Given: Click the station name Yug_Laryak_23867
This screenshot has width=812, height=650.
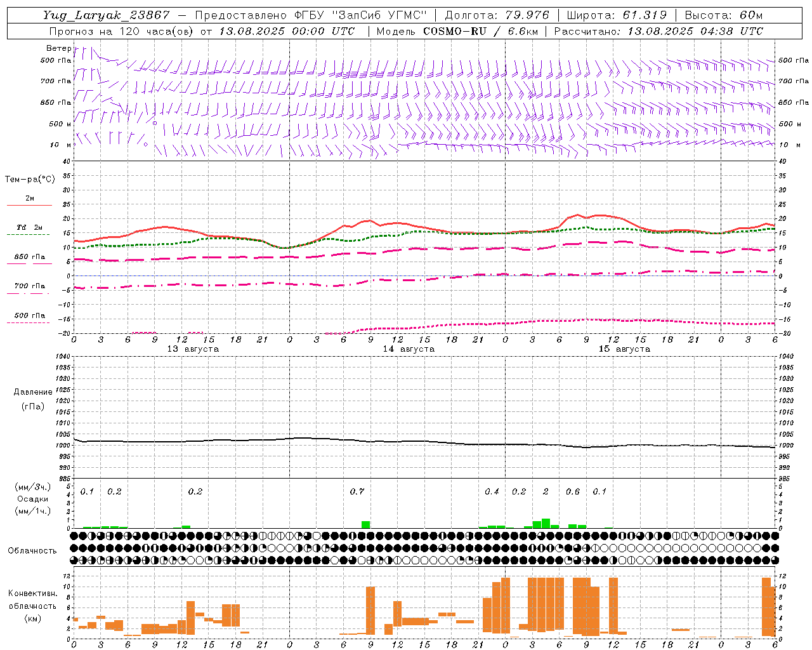Looking at the screenshot, I should pyautogui.click(x=106, y=15).
